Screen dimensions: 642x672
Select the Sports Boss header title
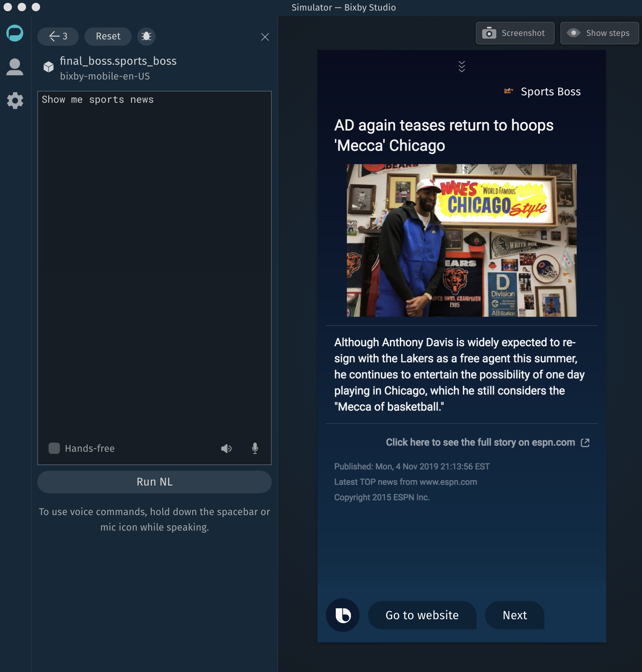point(551,91)
